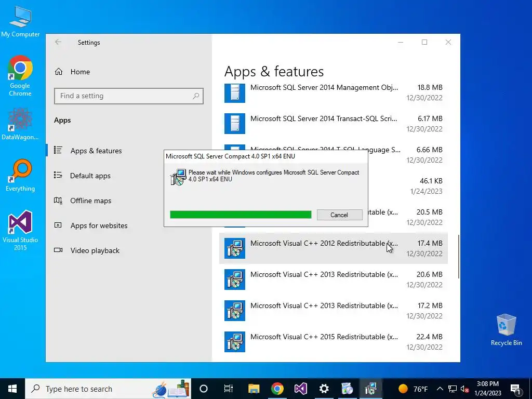This screenshot has height=399, width=532.
Task: Click the 46.1 KB app entry size
Action: (431, 181)
